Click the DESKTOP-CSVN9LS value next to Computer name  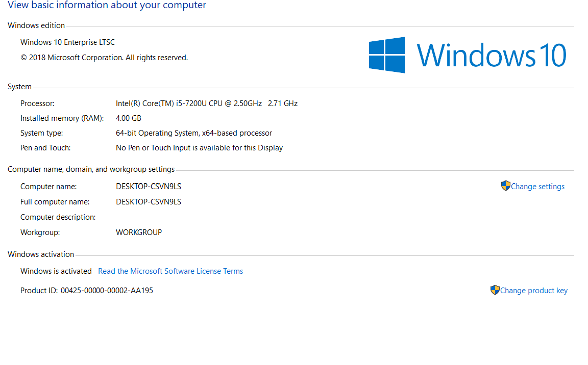pos(149,187)
